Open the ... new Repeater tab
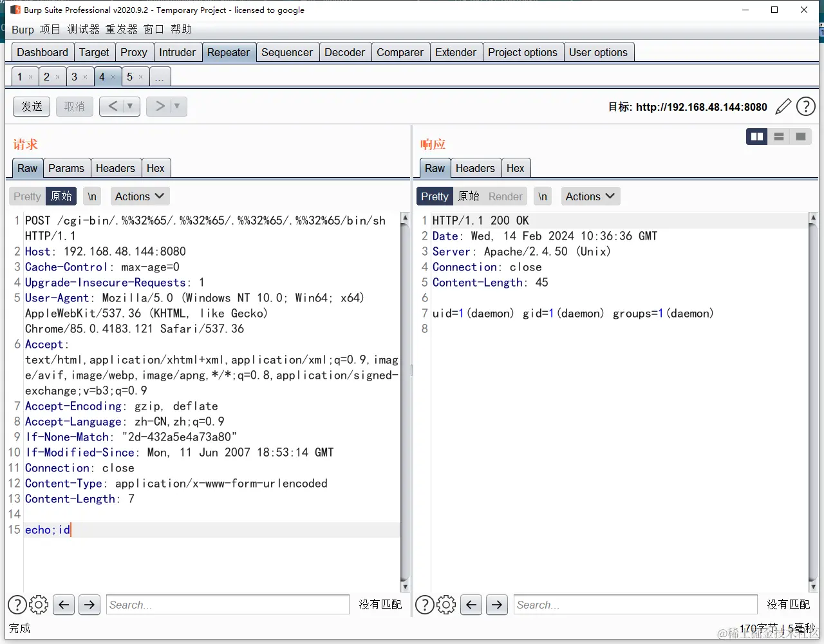Viewport: 824px width, 644px height. (160, 77)
